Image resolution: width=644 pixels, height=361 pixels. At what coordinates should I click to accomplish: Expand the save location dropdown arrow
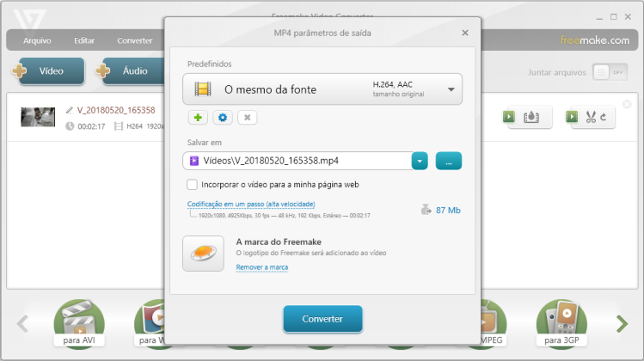[420, 161]
